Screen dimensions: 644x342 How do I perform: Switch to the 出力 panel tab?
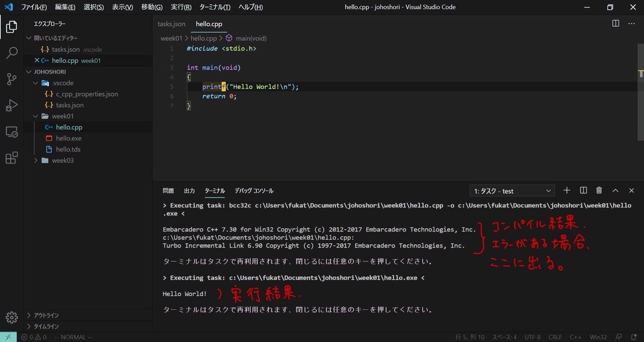click(189, 191)
